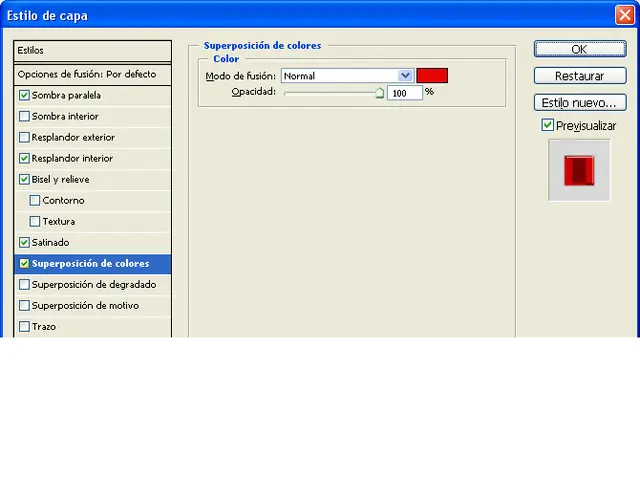Viewport: 640px width, 500px height.
Task: Click the red style preview thumbnail
Action: coord(579,170)
